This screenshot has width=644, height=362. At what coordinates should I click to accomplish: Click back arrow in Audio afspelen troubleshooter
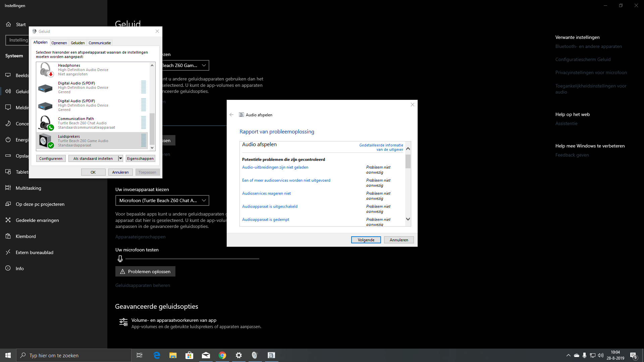tap(231, 115)
